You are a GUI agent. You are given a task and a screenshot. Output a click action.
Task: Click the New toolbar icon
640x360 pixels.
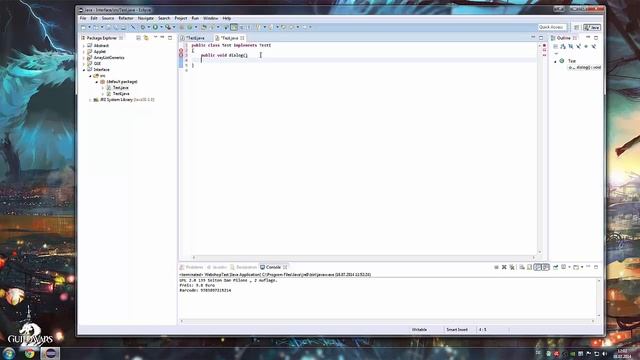pos(83,27)
